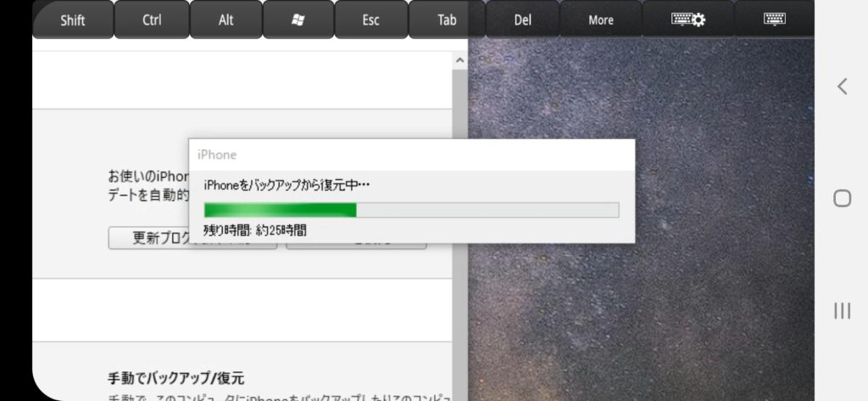Tap the Android back navigation arrow
The width and height of the screenshot is (868, 401).
(842, 86)
